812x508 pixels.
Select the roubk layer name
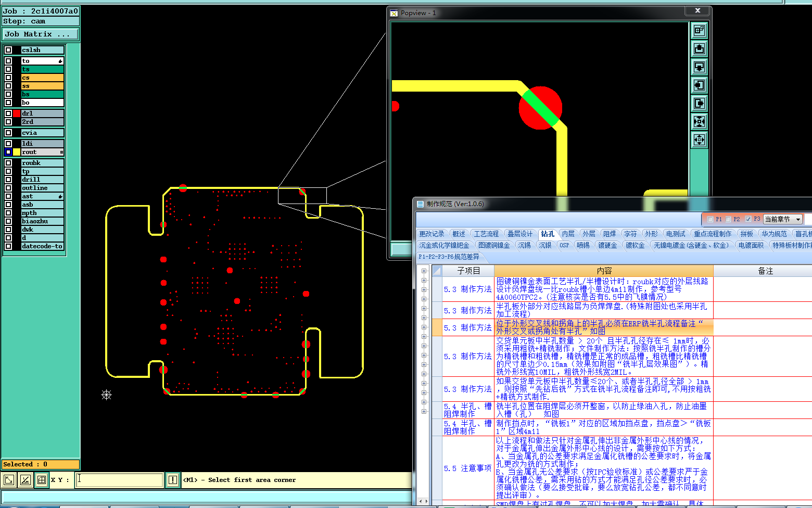[42, 163]
